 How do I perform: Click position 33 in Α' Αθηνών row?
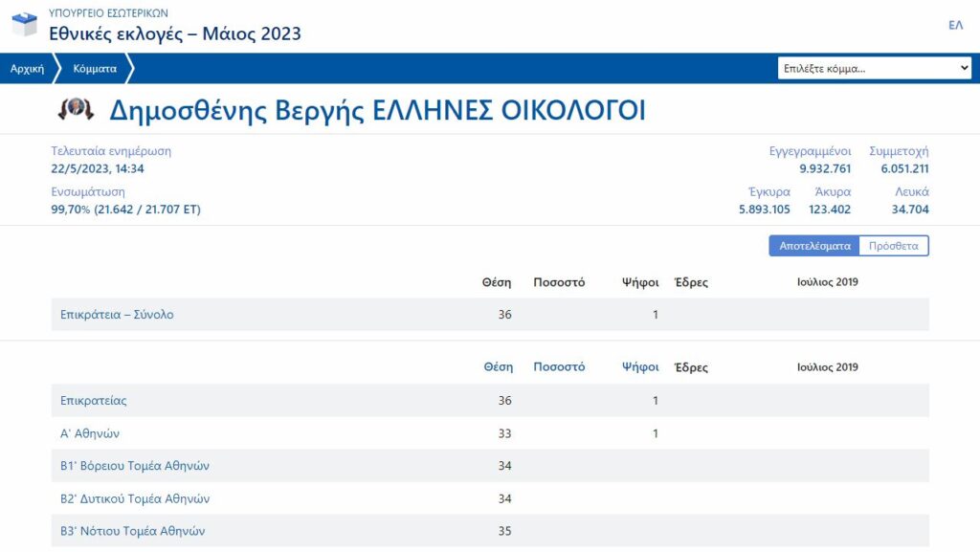(x=504, y=433)
